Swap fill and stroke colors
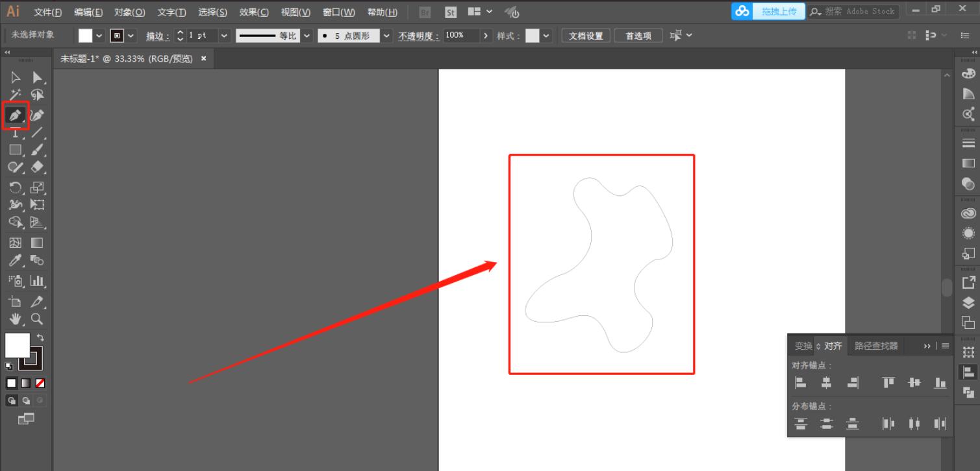This screenshot has height=471, width=980. coord(40,337)
